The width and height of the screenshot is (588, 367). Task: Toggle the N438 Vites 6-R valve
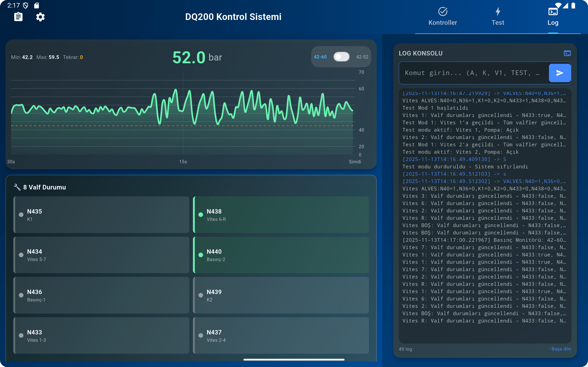click(x=281, y=214)
